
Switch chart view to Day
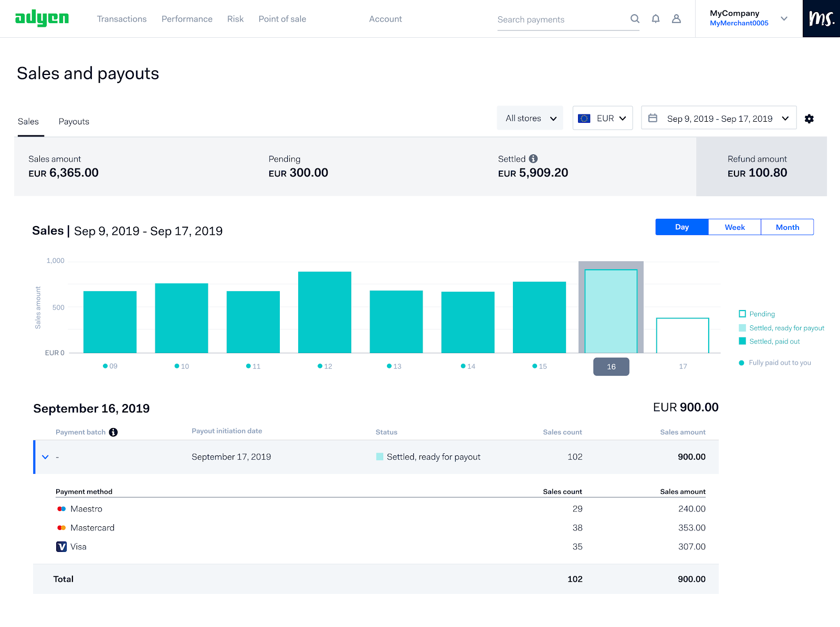click(681, 227)
